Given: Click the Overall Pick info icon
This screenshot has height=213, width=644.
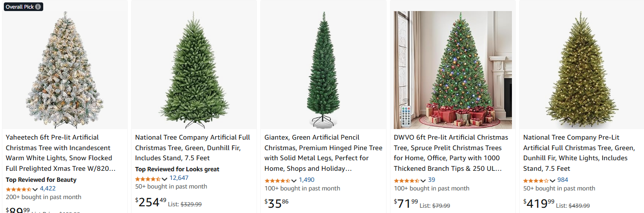Looking at the screenshot, I should 38,7.
